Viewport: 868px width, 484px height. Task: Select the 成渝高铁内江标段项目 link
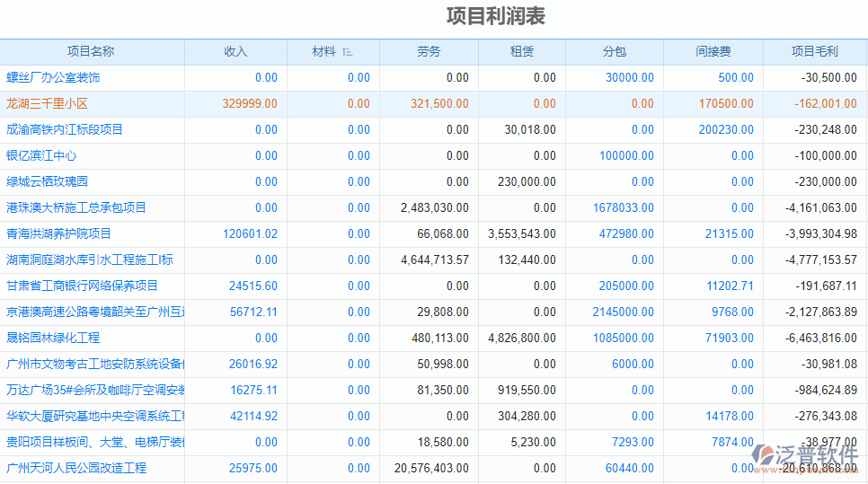pos(65,130)
